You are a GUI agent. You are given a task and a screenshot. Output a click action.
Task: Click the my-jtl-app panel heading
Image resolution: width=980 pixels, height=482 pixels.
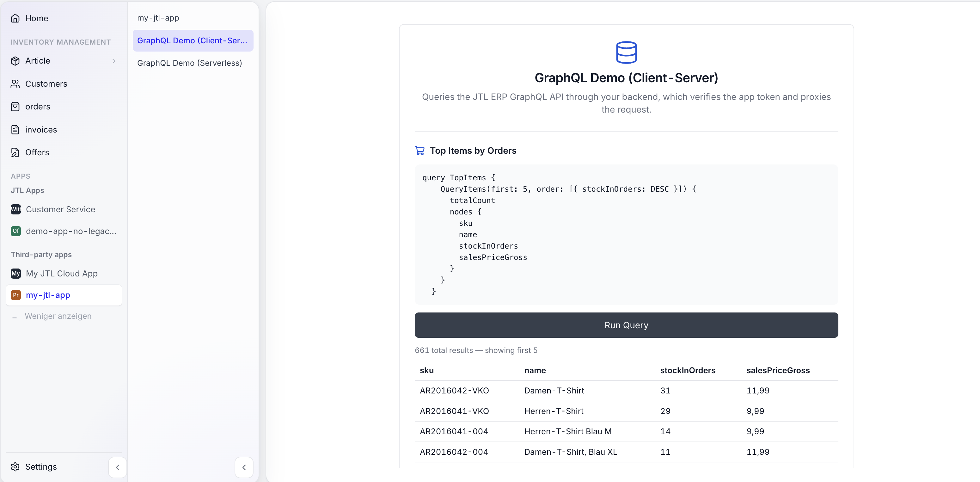[x=158, y=18]
